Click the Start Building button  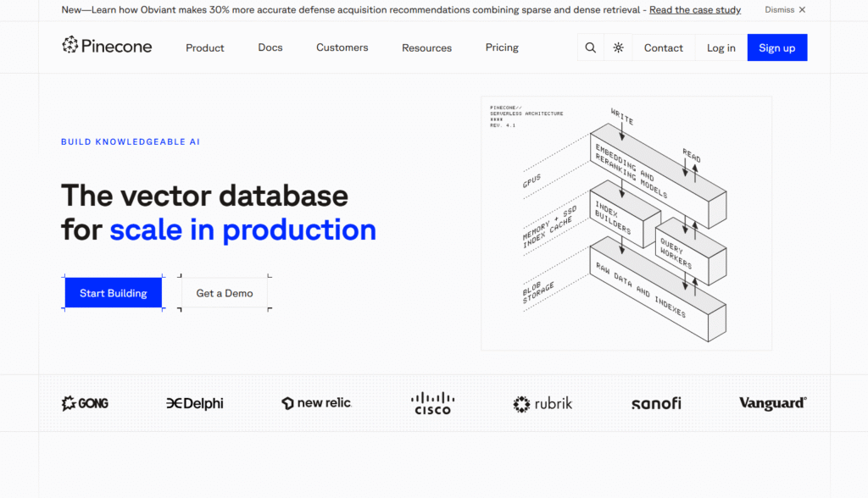point(114,293)
